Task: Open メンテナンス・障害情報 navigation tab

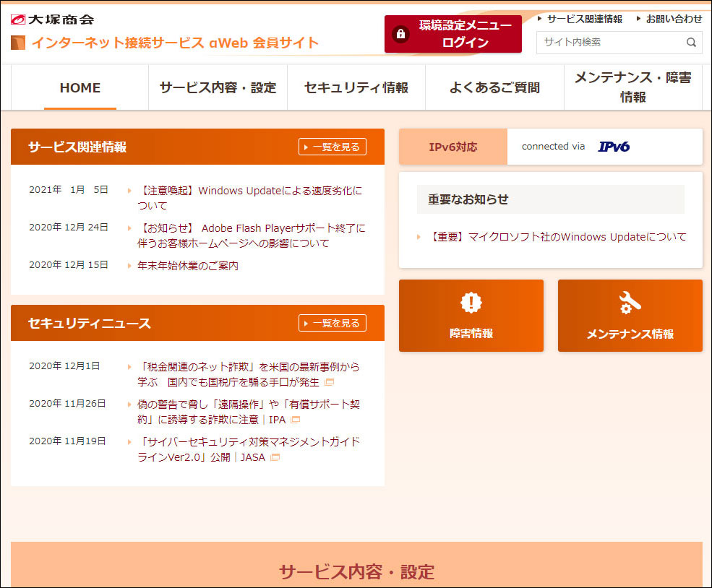Action: click(632, 87)
